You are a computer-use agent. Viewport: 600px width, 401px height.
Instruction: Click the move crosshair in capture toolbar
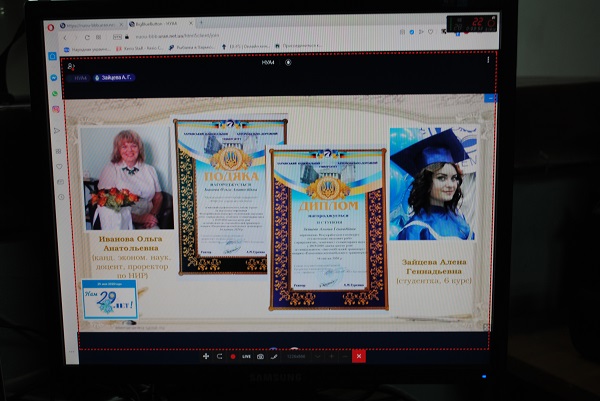[x=206, y=356]
